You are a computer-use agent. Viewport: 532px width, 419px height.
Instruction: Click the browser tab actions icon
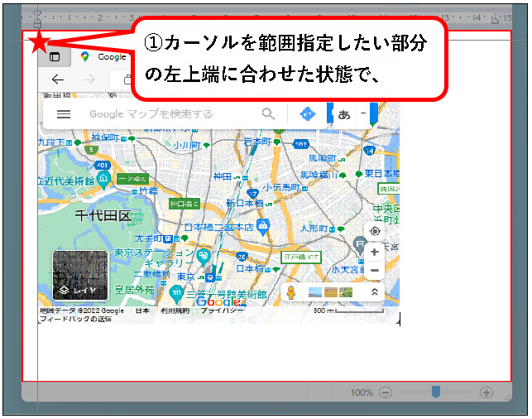55,56
